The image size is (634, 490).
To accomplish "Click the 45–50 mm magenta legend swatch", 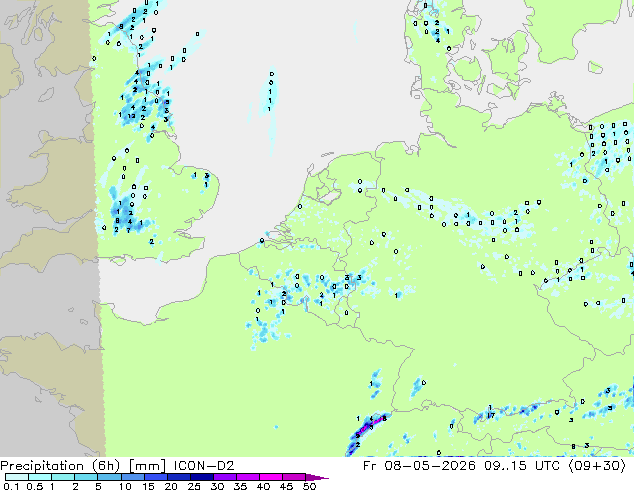I will [294, 477].
